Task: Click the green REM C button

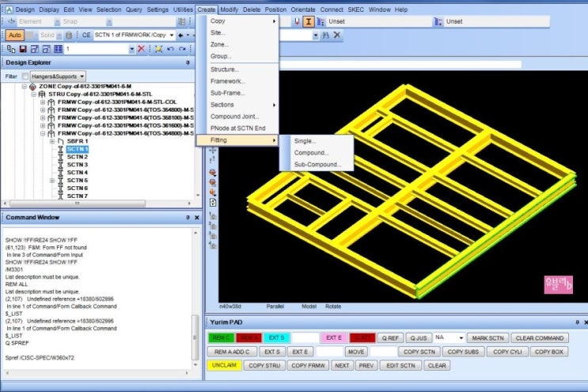Action: (x=222, y=337)
